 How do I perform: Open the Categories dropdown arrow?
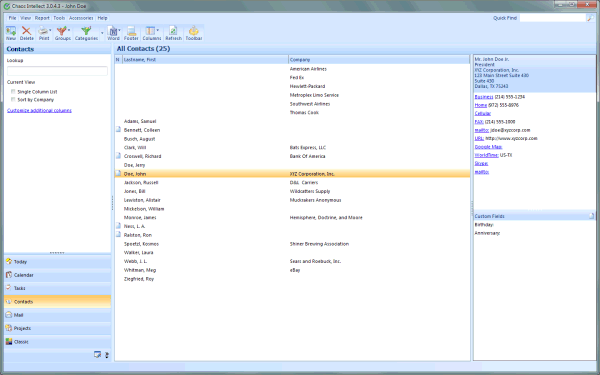click(102, 33)
